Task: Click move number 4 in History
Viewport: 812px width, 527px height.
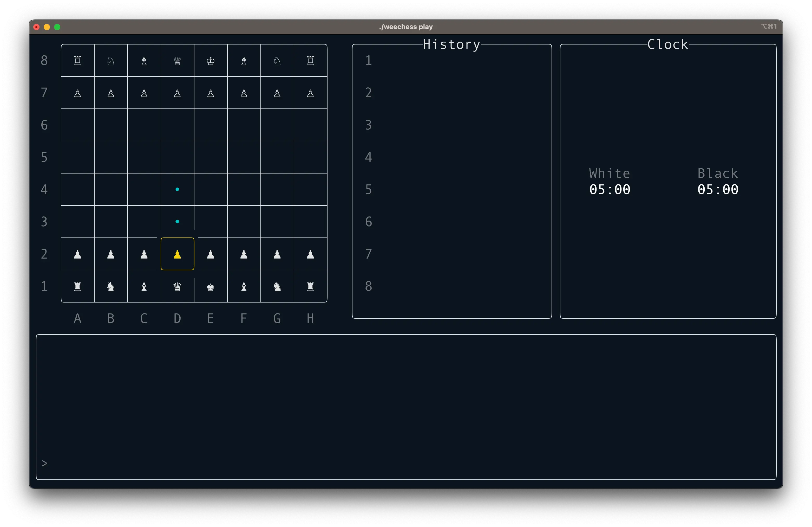Action: click(x=369, y=157)
